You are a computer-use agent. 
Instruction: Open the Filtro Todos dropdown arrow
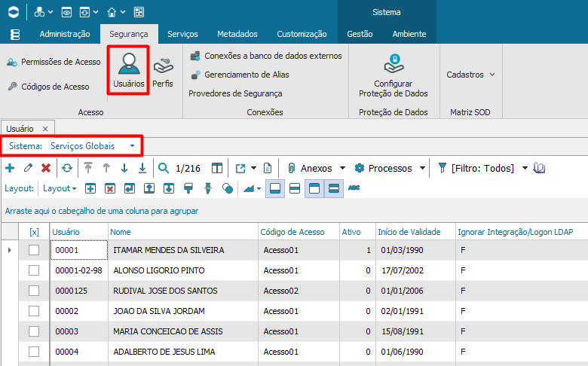(525, 168)
